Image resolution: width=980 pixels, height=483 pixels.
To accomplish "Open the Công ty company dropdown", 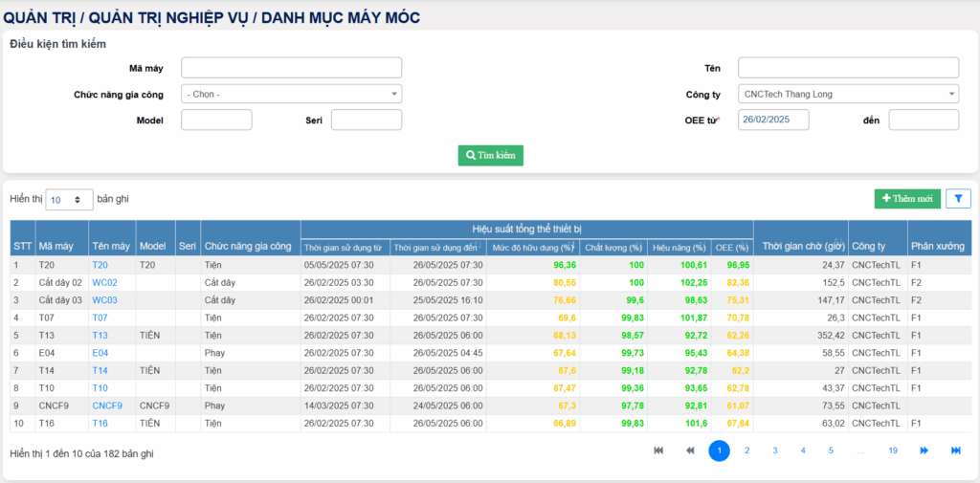I will [x=848, y=94].
